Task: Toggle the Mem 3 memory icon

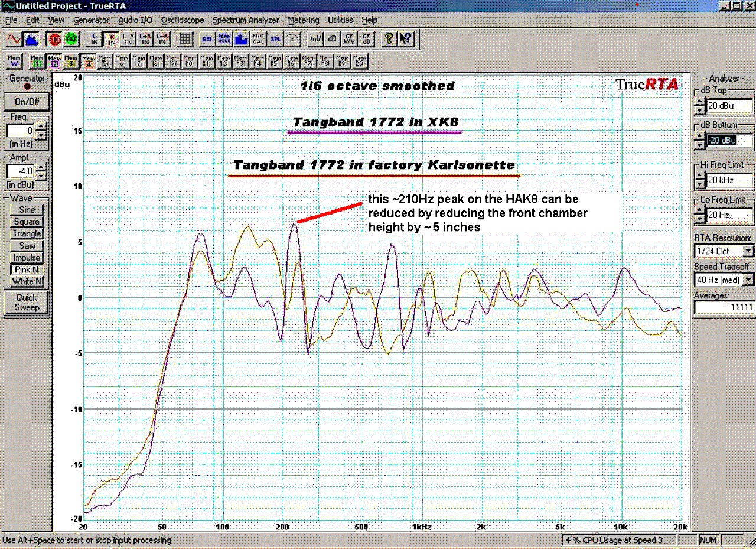Action: pyautogui.click(x=71, y=61)
